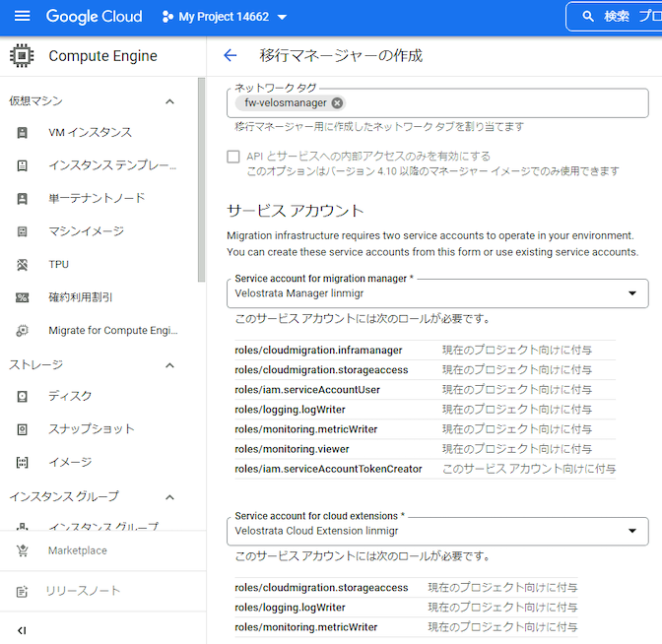
Task: Click the TPU icon in sidebar
Action: tap(23, 265)
